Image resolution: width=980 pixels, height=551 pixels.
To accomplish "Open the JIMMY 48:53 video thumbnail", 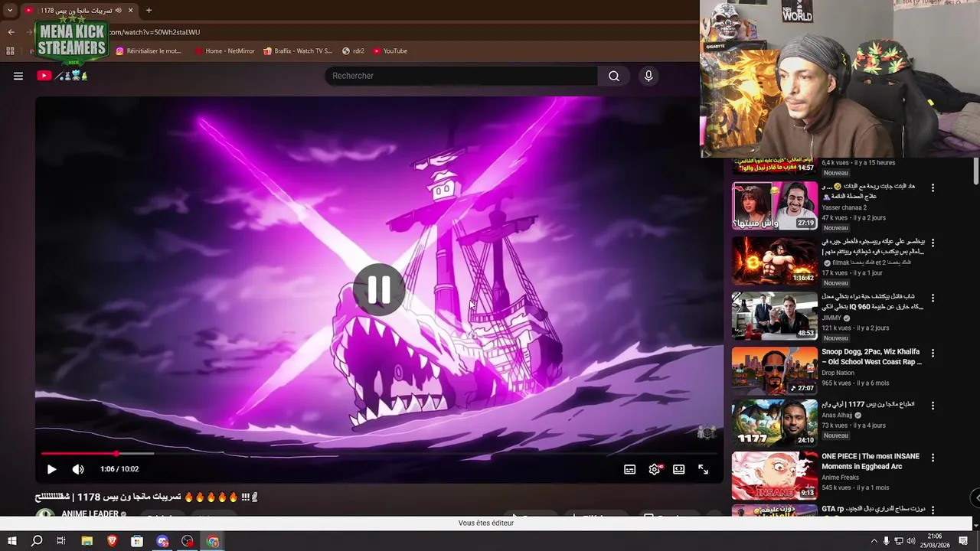I will (774, 316).
